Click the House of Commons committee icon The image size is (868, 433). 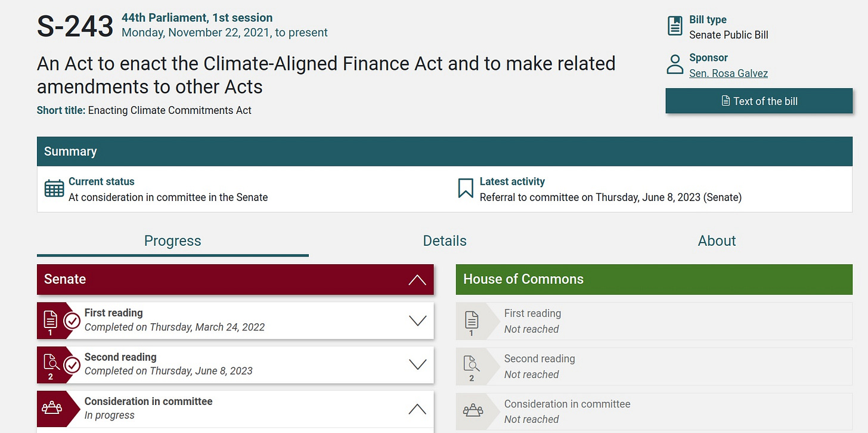click(x=473, y=411)
